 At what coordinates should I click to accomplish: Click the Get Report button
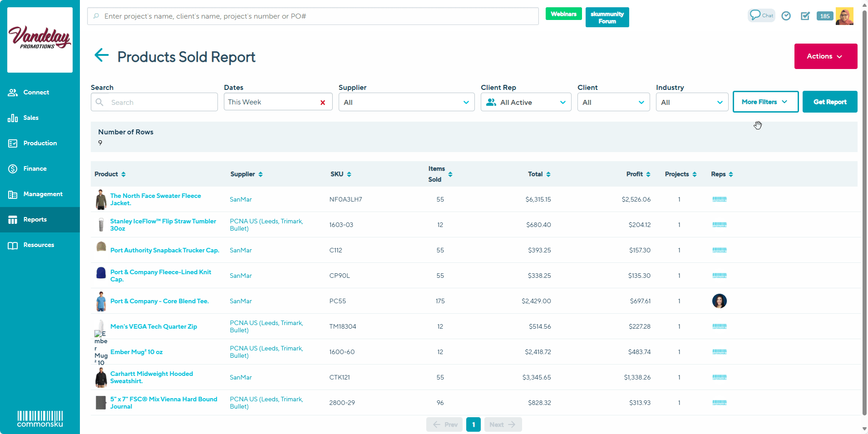click(829, 102)
